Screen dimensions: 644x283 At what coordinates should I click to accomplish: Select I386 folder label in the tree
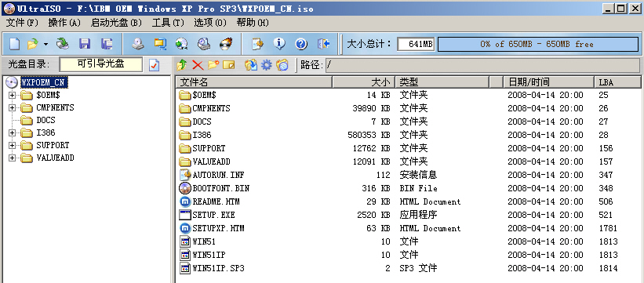pos(45,132)
